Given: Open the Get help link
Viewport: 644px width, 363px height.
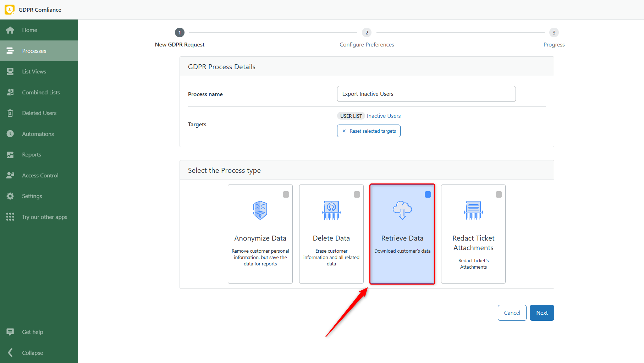Looking at the screenshot, I should tap(39, 332).
